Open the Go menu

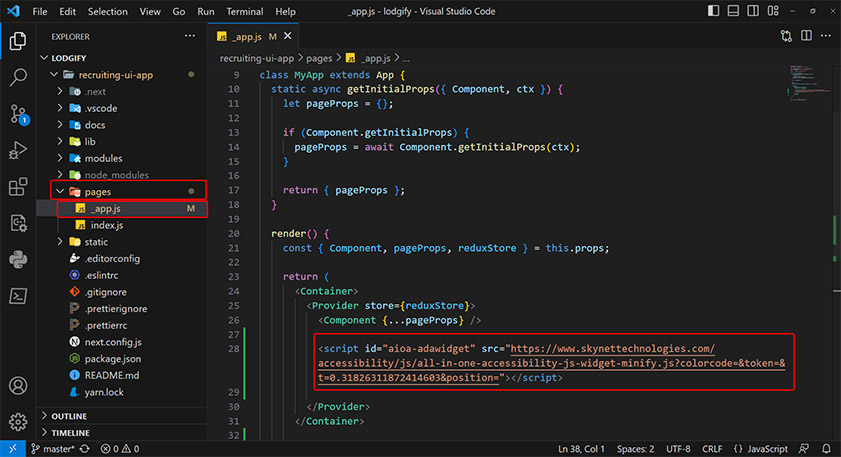(179, 11)
